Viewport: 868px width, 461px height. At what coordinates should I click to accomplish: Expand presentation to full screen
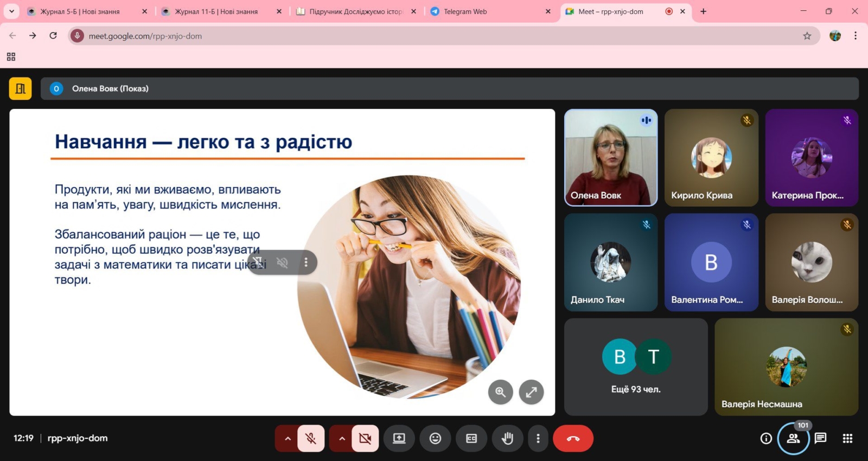coord(531,392)
